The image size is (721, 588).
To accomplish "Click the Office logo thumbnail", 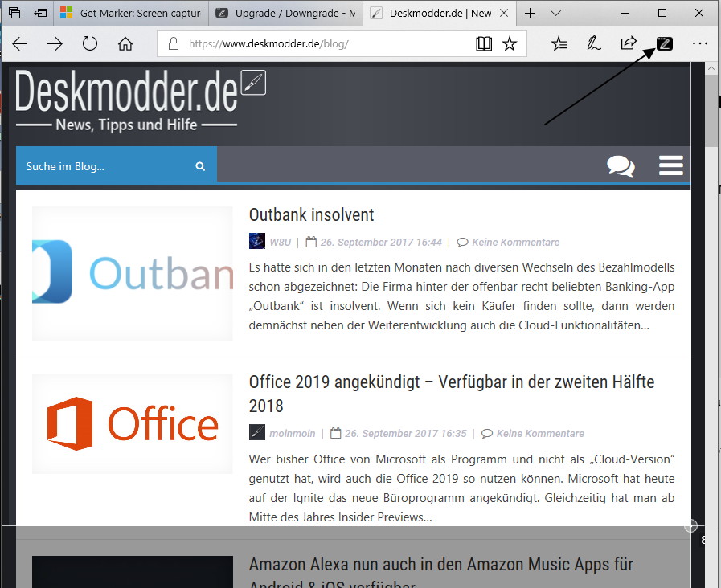I will click(x=133, y=423).
